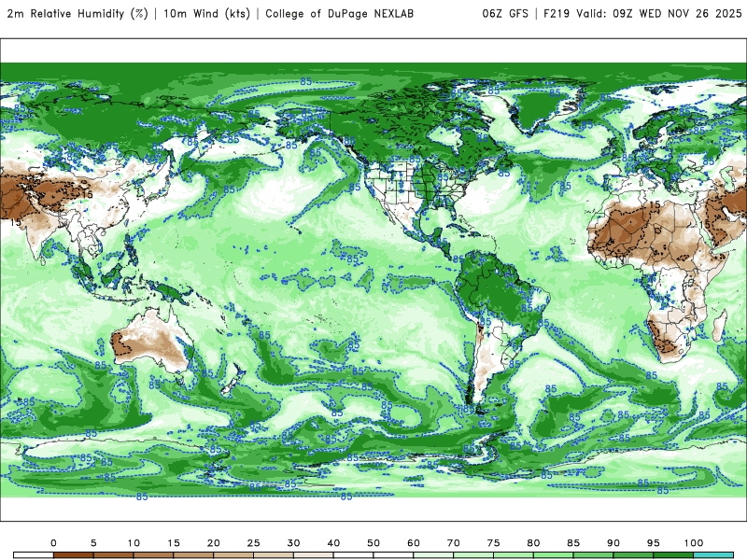Click the medium green 85–90 legend swatch
747x560 pixels.
click(593, 555)
